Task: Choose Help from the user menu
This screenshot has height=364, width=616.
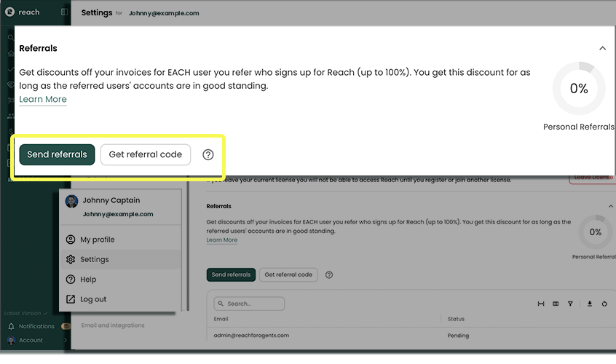Action: (x=87, y=280)
